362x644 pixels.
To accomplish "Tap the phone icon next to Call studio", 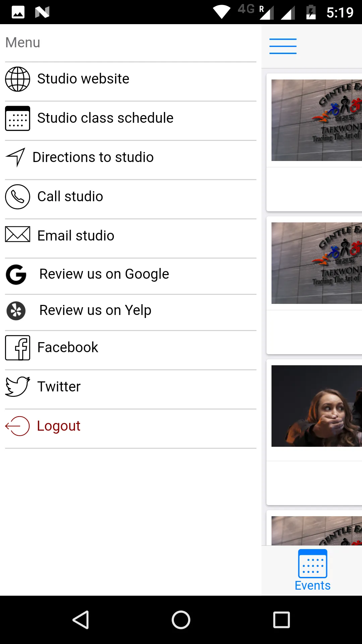I will pyautogui.click(x=17, y=197).
